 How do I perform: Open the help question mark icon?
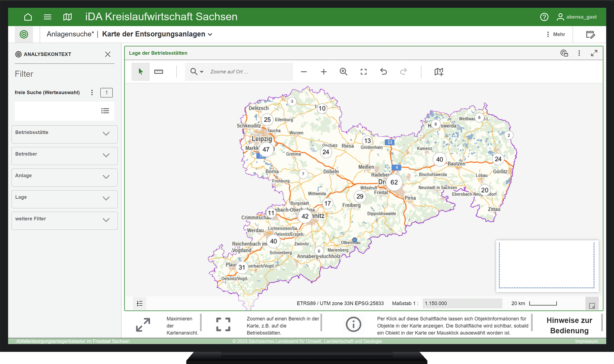coord(544,17)
